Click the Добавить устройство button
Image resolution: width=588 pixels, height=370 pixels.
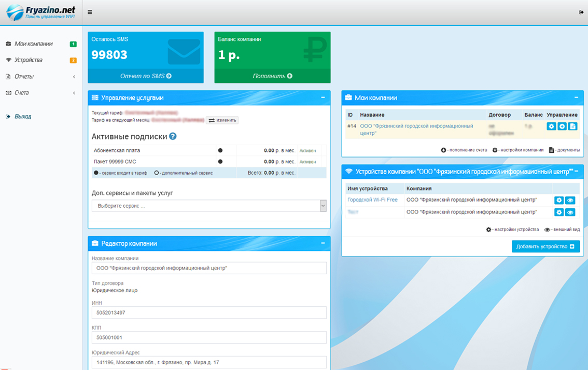[545, 246]
